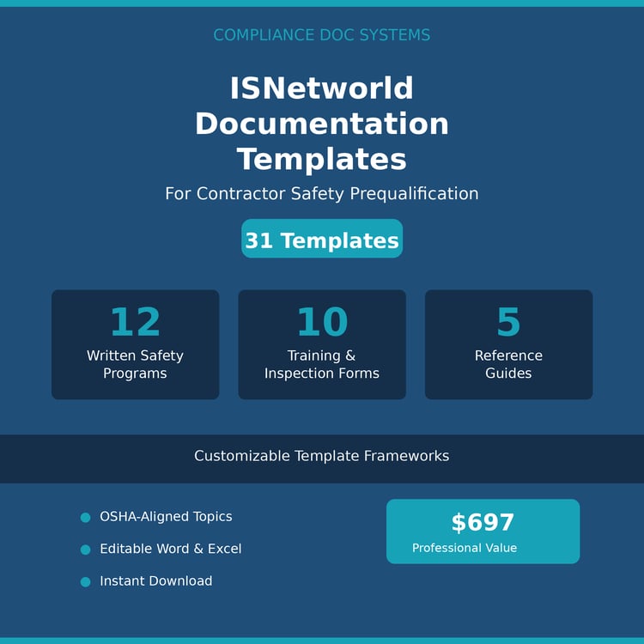This screenshot has height=644, width=644.
Task: Click the bullet dot beside OSHA-Aligned Topics
Action: [85, 518]
